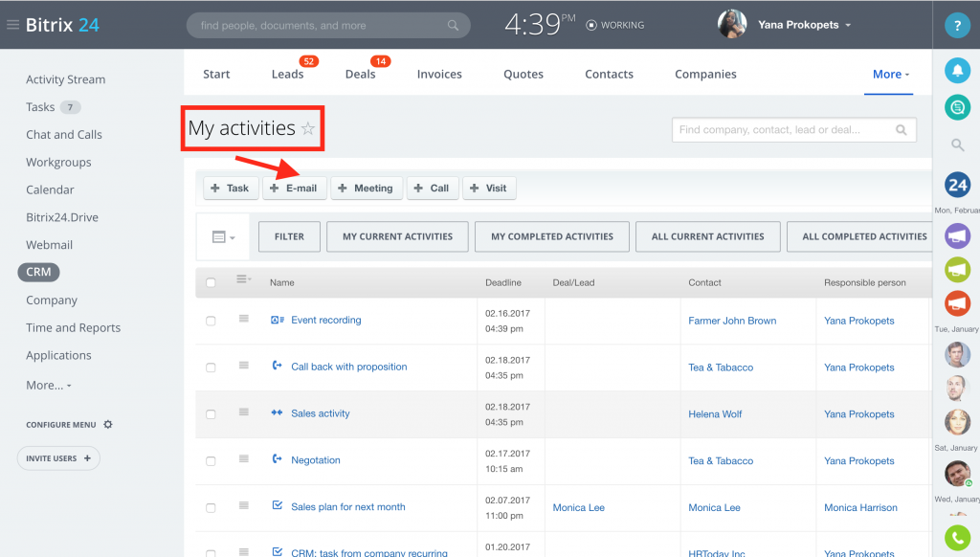Open the column settings header menu icon
980x557 pixels.
tap(243, 279)
